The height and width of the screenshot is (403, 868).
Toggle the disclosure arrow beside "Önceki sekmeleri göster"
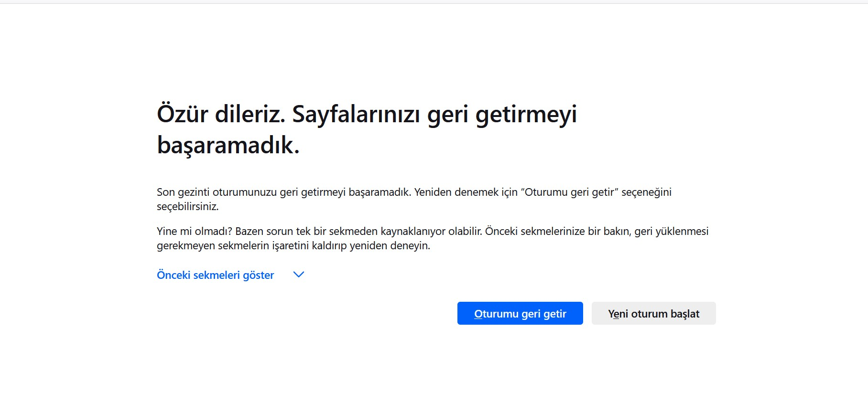(x=298, y=275)
